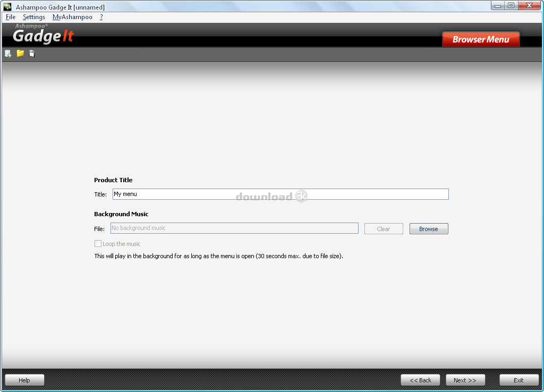The height and width of the screenshot is (392, 544).
Task: Click the Clear music button
Action: coord(384,229)
